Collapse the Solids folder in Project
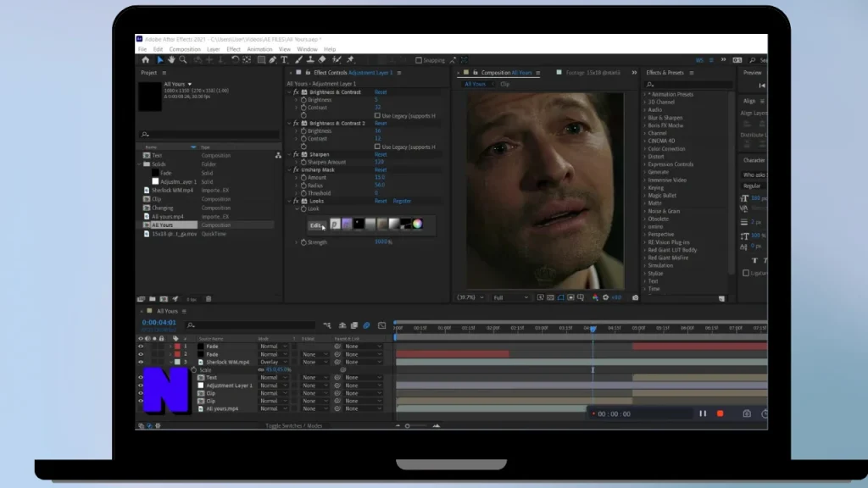The width and height of the screenshot is (868, 488). (x=140, y=164)
